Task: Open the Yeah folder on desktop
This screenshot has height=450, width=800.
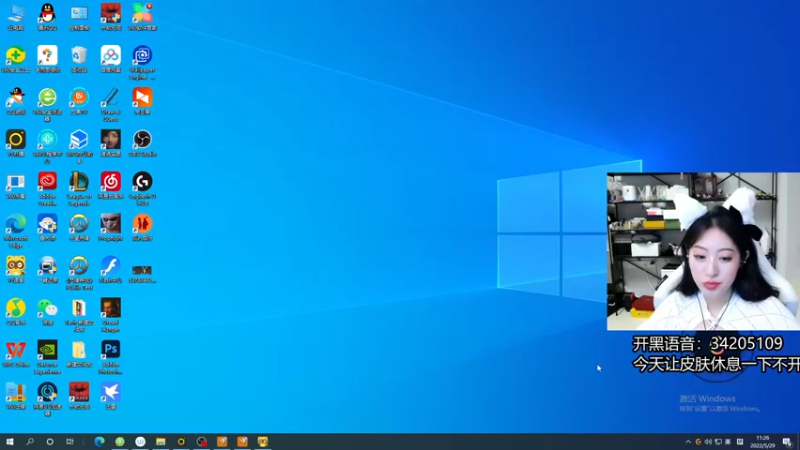Action: click(79, 315)
